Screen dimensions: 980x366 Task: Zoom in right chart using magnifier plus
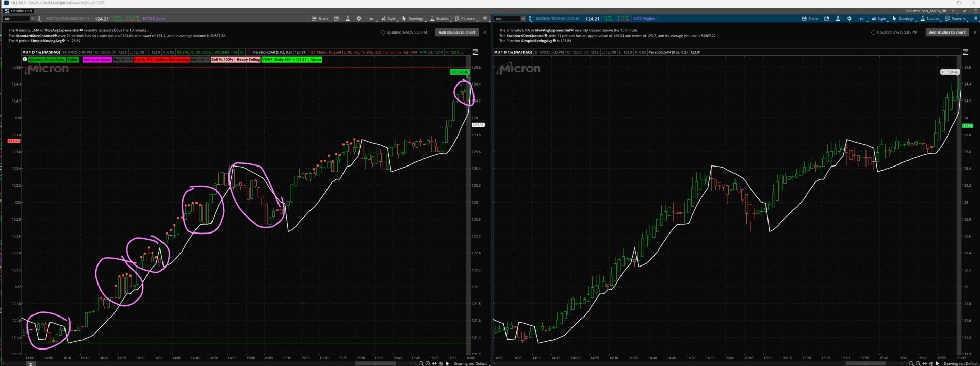click(x=918, y=363)
